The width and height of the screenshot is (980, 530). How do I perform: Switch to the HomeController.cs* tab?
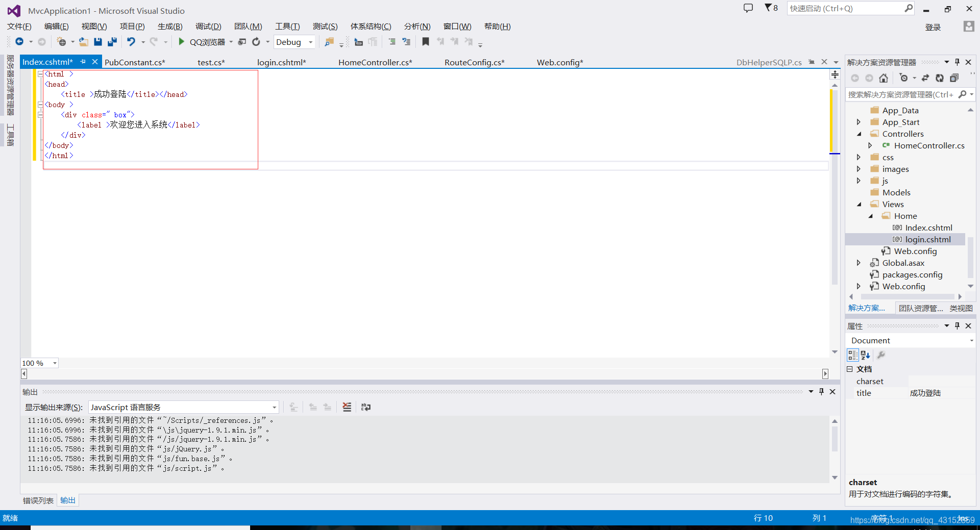(x=375, y=62)
